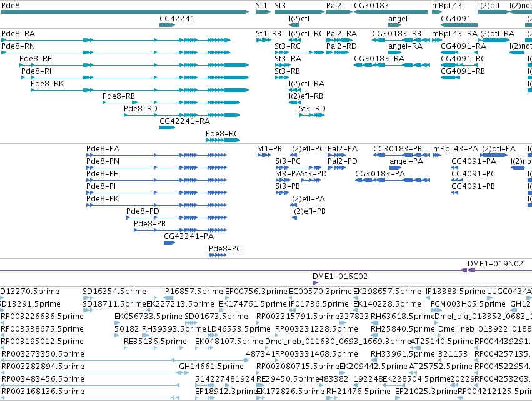Click the Pde8-PA protein label
532x401 pixels.
(x=103, y=149)
